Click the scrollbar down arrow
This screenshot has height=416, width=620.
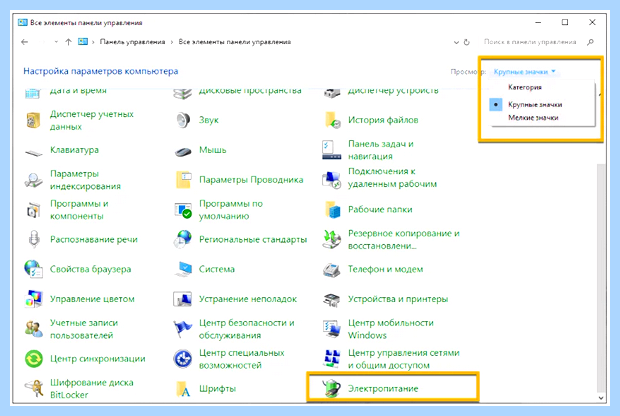601,398
